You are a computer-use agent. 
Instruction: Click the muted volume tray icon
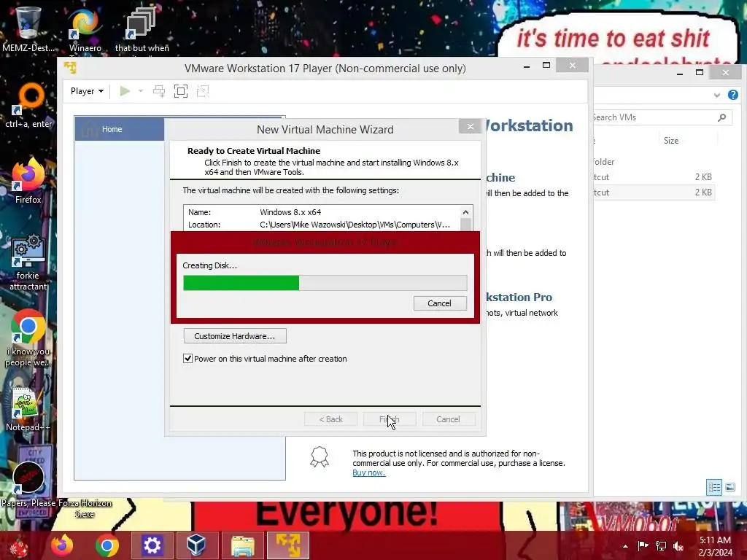678,546
